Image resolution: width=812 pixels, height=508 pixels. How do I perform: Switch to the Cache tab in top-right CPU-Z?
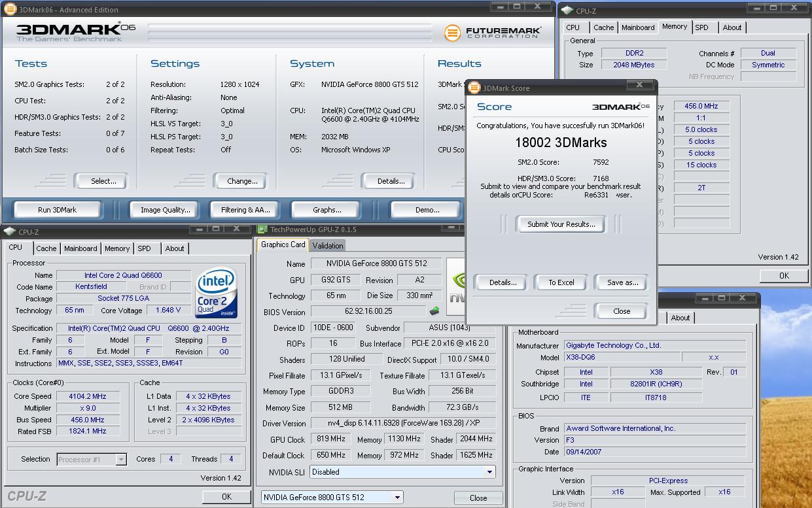[604, 27]
